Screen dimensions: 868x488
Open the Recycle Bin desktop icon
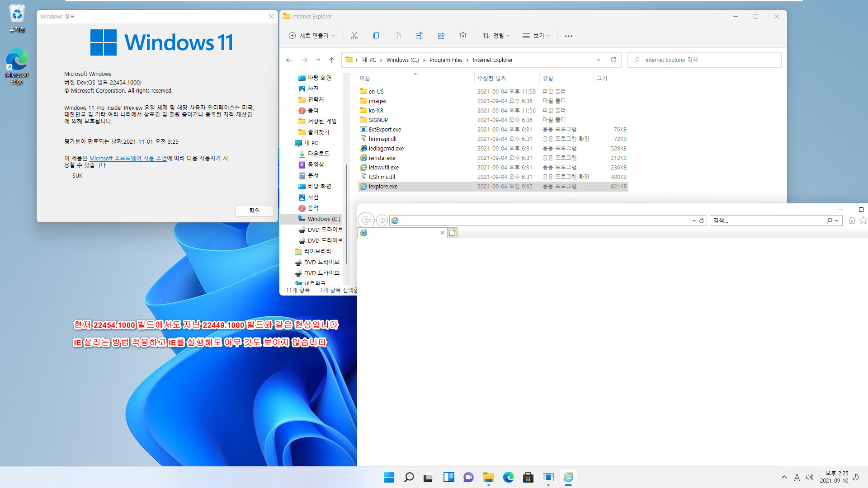[17, 18]
